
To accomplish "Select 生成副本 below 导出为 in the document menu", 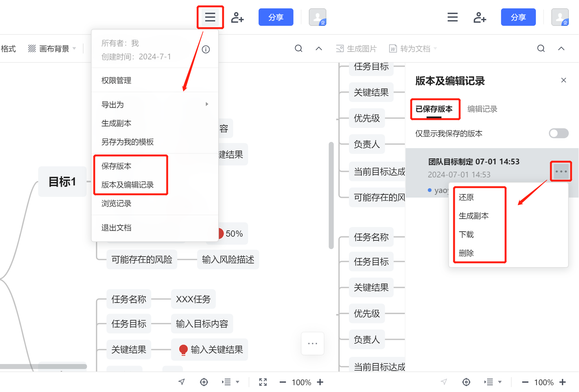I will click(x=155, y=123).
